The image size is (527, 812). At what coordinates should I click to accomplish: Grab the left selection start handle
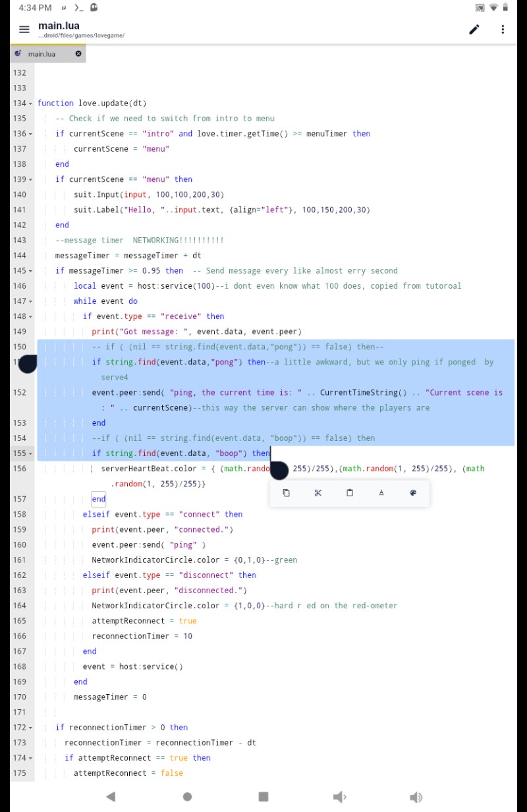(28, 363)
